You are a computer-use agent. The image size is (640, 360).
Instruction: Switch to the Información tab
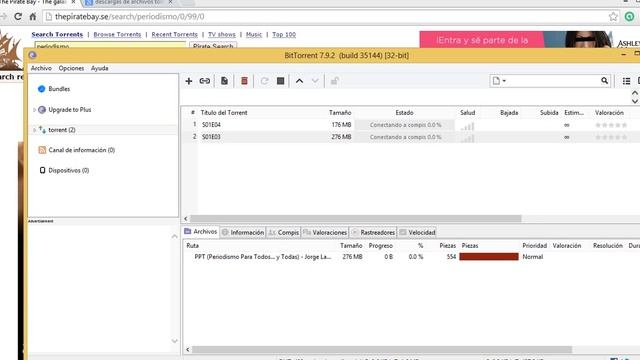coord(243,232)
